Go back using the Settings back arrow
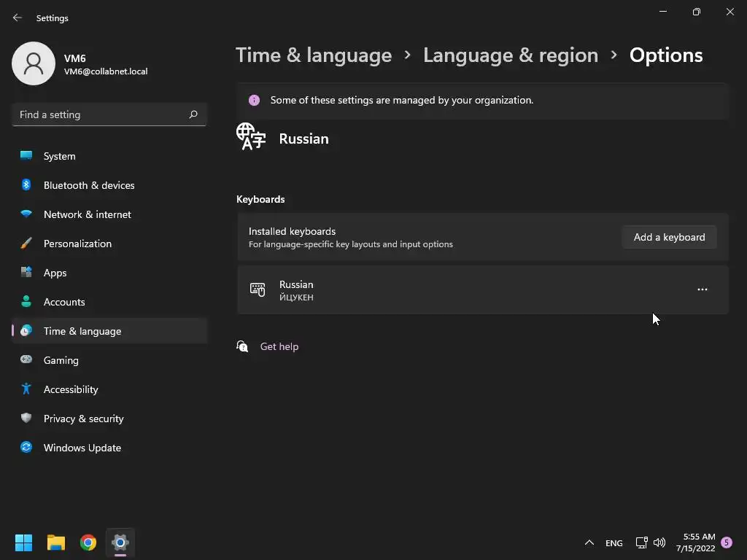Viewport: 747px width, 560px height. (18, 17)
